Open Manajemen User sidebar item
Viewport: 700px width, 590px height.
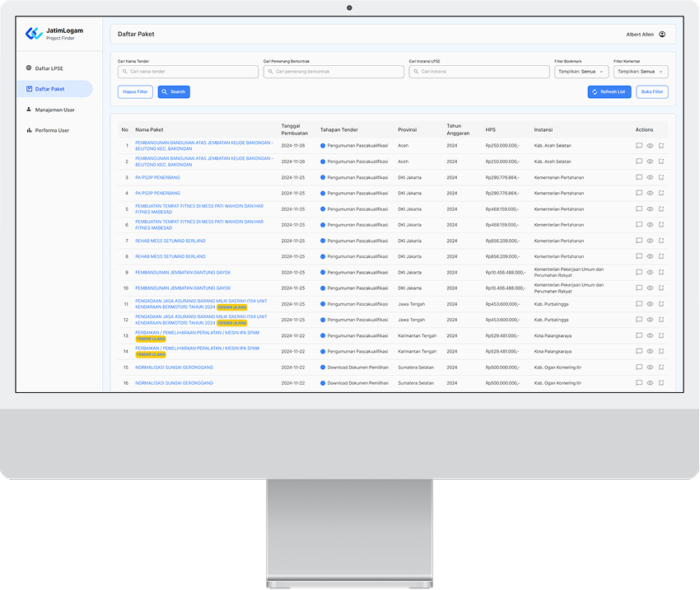point(54,110)
